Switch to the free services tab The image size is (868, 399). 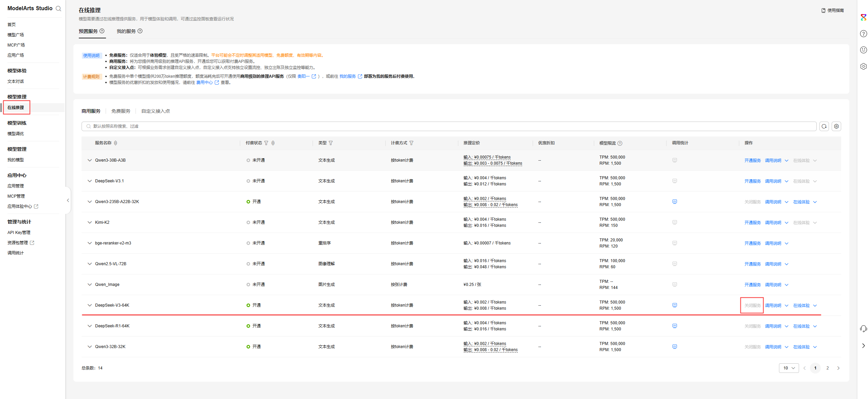click(x=121, y=111)
